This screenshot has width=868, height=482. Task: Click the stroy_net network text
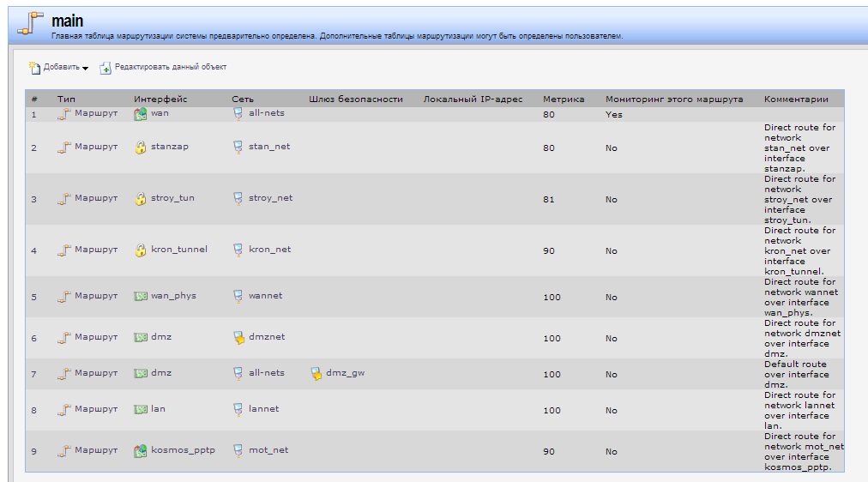[x=271, y=198]
